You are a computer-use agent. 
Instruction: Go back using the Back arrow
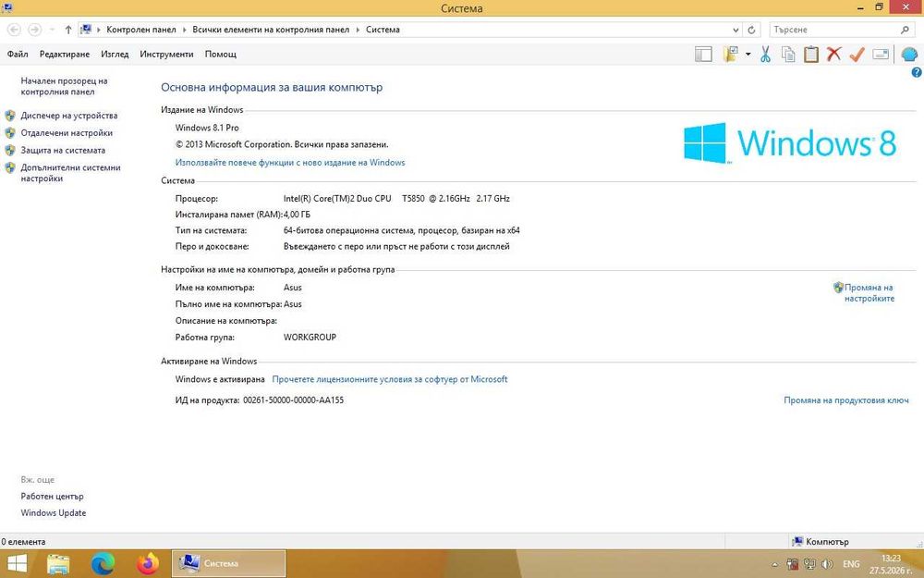pyautogui.click(x=14, y=30)
